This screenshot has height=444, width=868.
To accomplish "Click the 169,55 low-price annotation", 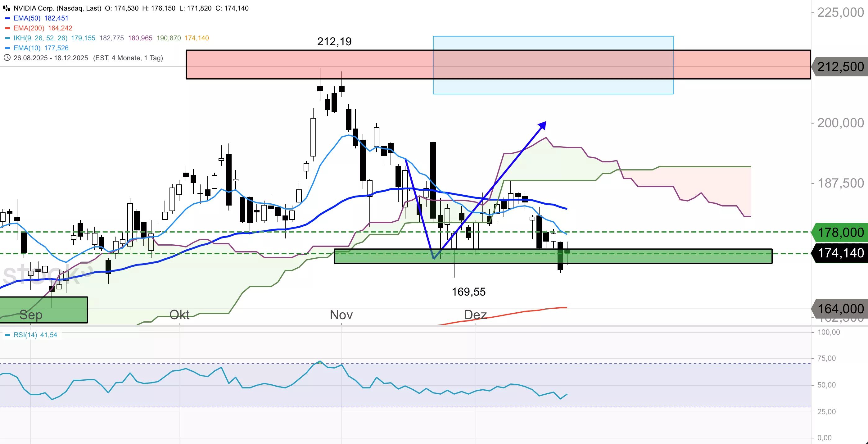I will click(x=468, y=292).
